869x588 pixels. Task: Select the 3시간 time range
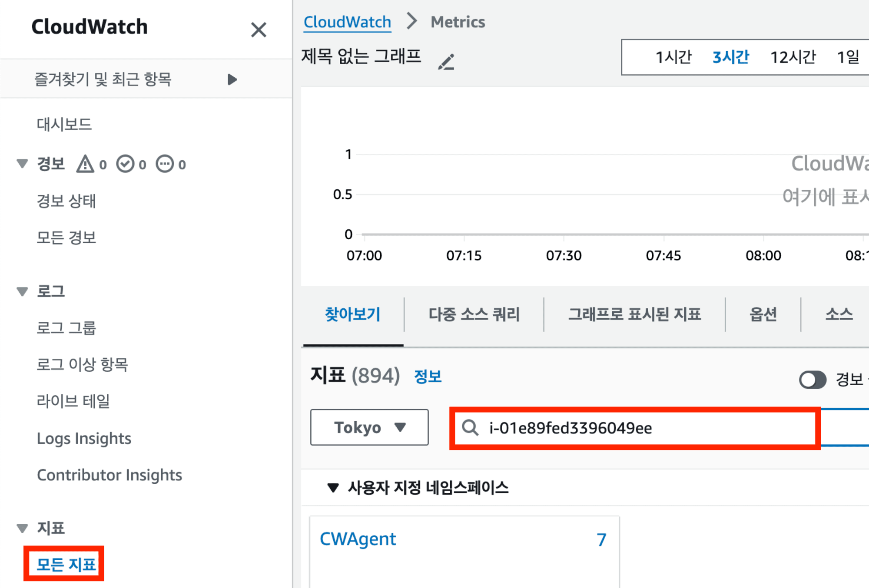coord(731,57)
